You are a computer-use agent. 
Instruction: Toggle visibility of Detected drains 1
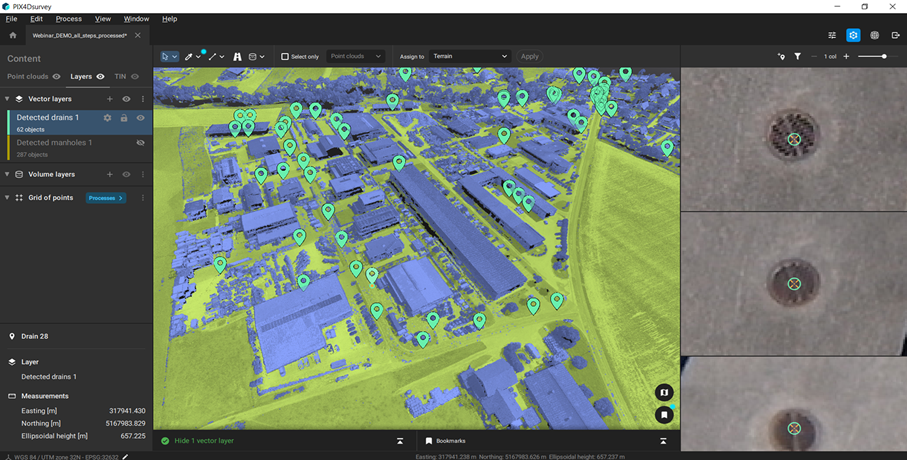(x=141, y=117)
